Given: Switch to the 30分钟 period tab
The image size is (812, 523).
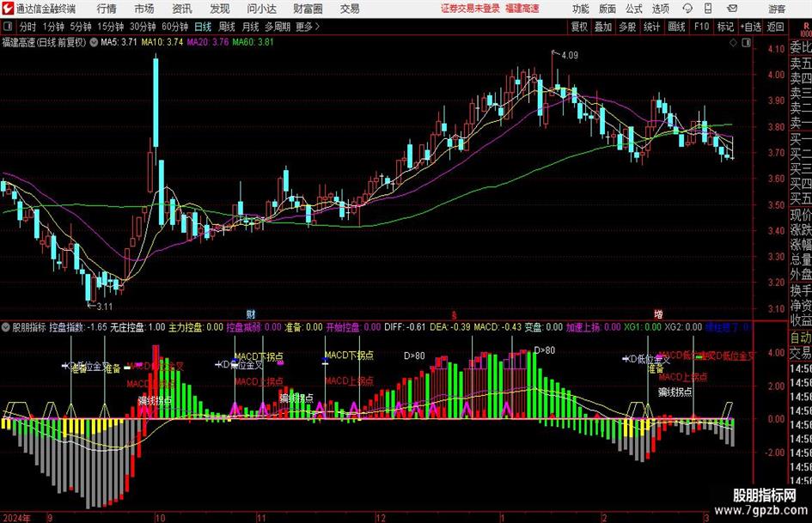Looking at the screenshot, I should 143,27.
